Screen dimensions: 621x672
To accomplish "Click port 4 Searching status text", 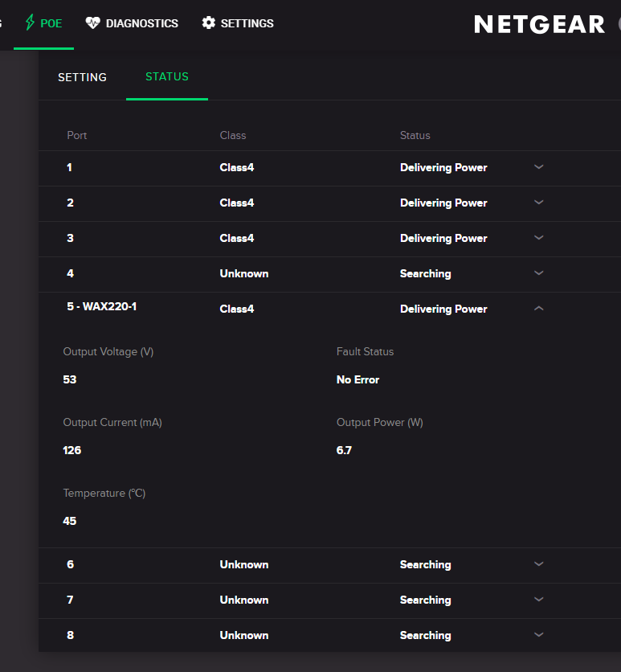I will pos(425,273).
